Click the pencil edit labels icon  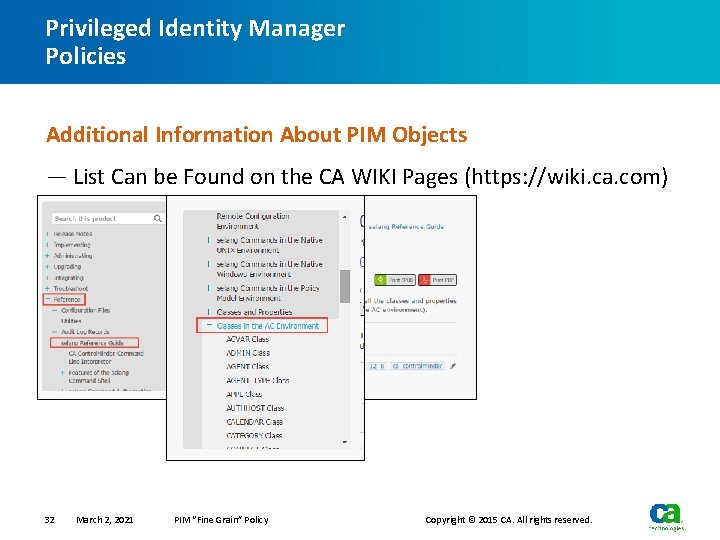coord(453,366)
